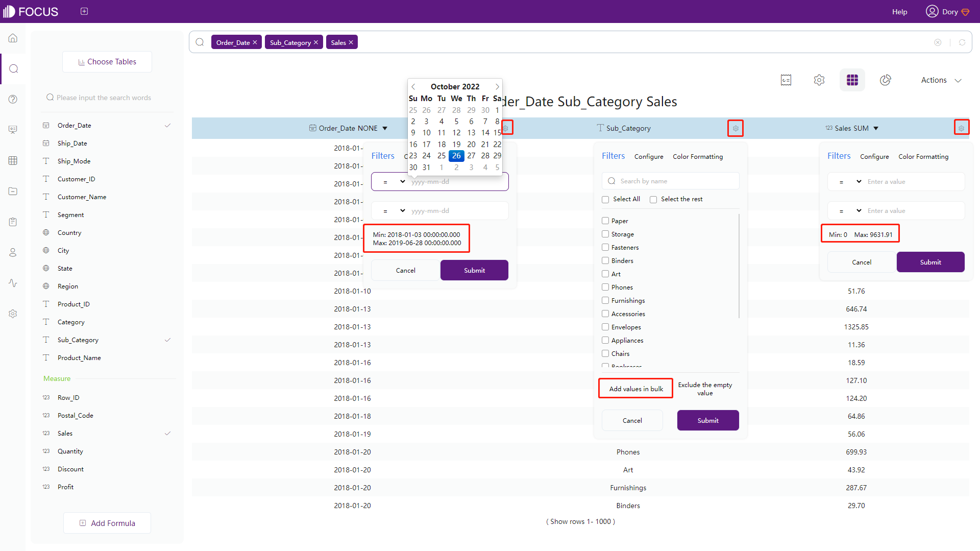The width and height of the screenshot is (980, 551).
Task: Click Exclude the empty value
Action: pyautogui.click(x=705, y=389)
